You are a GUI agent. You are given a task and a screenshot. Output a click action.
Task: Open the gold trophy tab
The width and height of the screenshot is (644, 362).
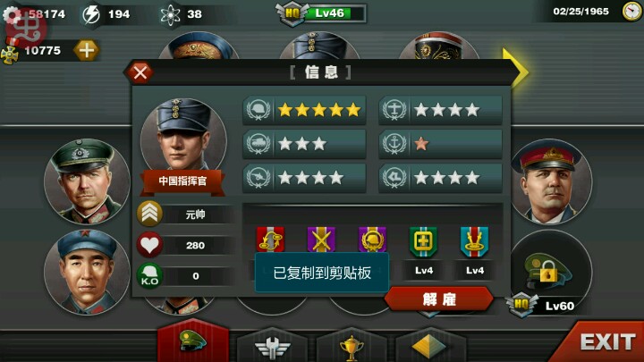[352, 346]
